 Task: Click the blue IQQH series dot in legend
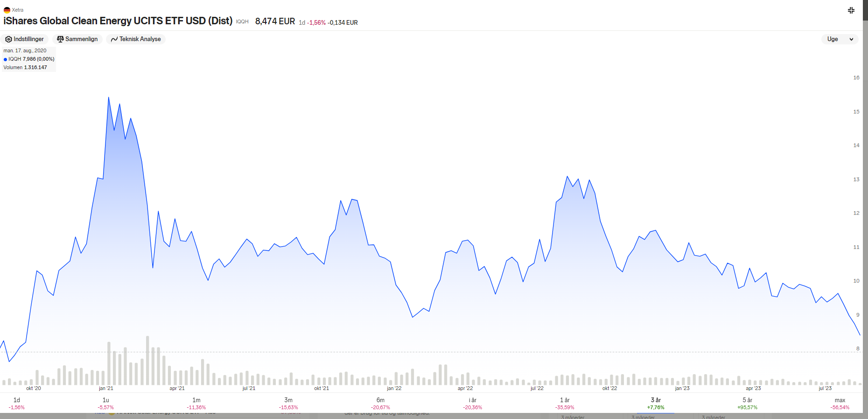(6, 59)
